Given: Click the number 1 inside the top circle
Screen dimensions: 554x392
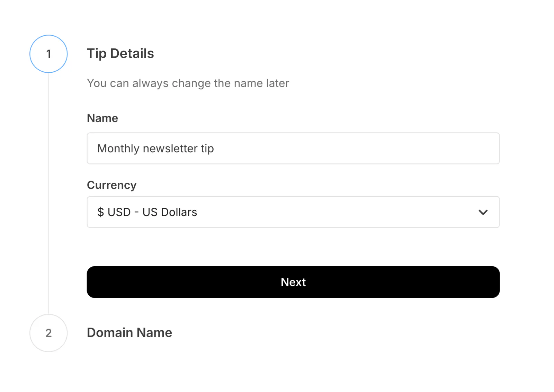Looking at the screenshot, I should pos(48,54).
